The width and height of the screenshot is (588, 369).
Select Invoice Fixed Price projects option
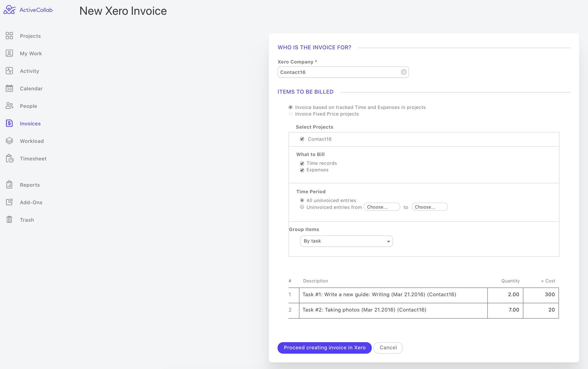click(x=290, y=114)
